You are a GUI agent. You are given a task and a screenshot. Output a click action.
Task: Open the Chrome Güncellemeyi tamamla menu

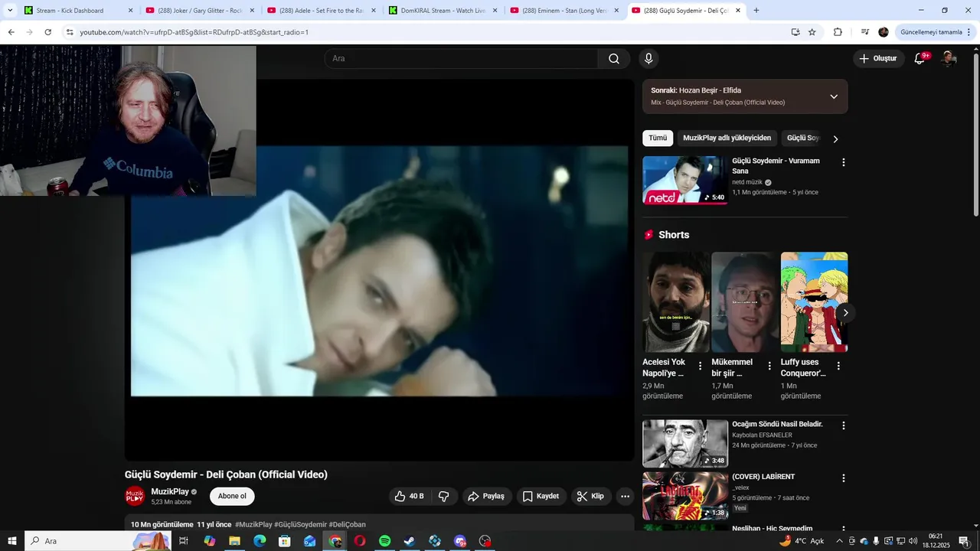coord(936,32)
